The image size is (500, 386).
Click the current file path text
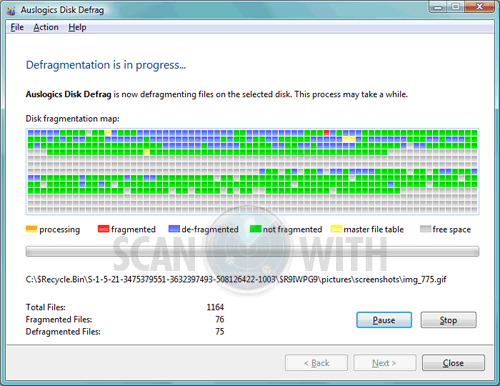click(236, 279)
